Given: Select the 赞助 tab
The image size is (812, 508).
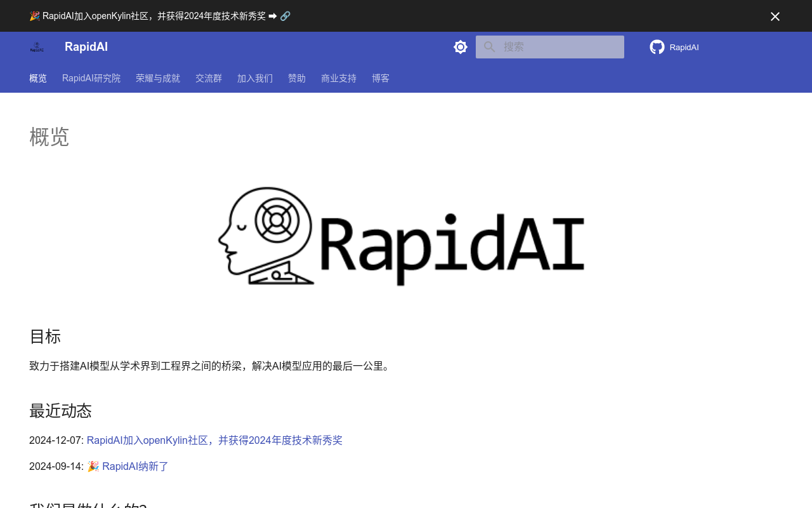Looking at the screenshot, I should click(297, 79).
